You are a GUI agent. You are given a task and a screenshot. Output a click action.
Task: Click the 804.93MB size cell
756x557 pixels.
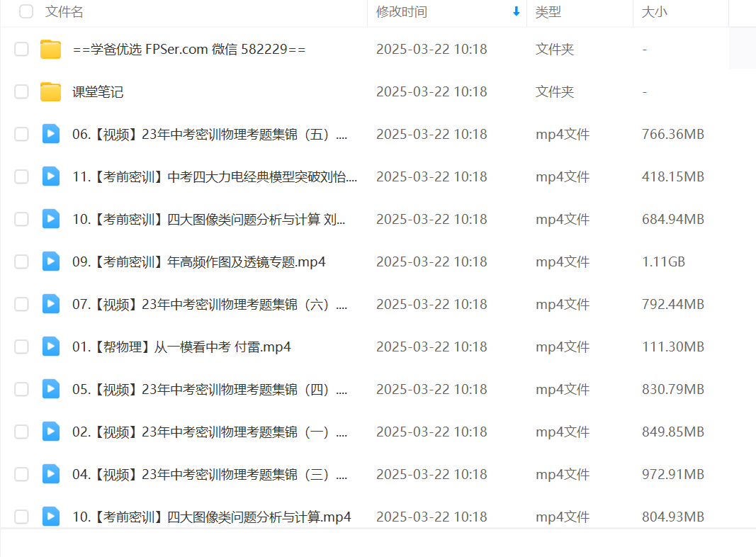(673, 516)
